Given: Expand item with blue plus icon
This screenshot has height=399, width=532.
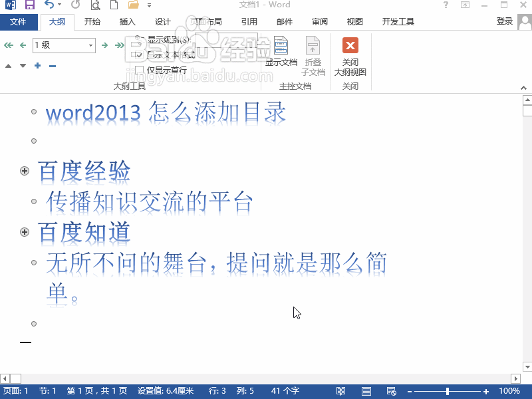Looking at the screenshot, I should tap(38, 66).
